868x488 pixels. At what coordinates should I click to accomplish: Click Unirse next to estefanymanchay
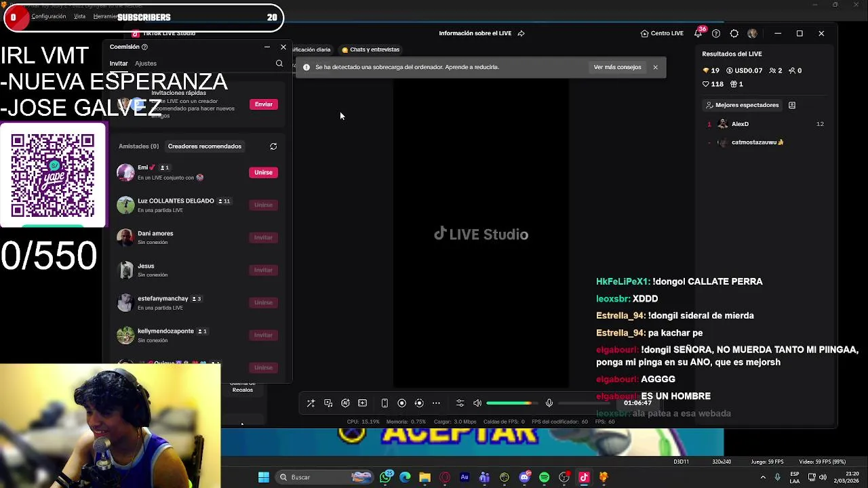click(263, 302)
